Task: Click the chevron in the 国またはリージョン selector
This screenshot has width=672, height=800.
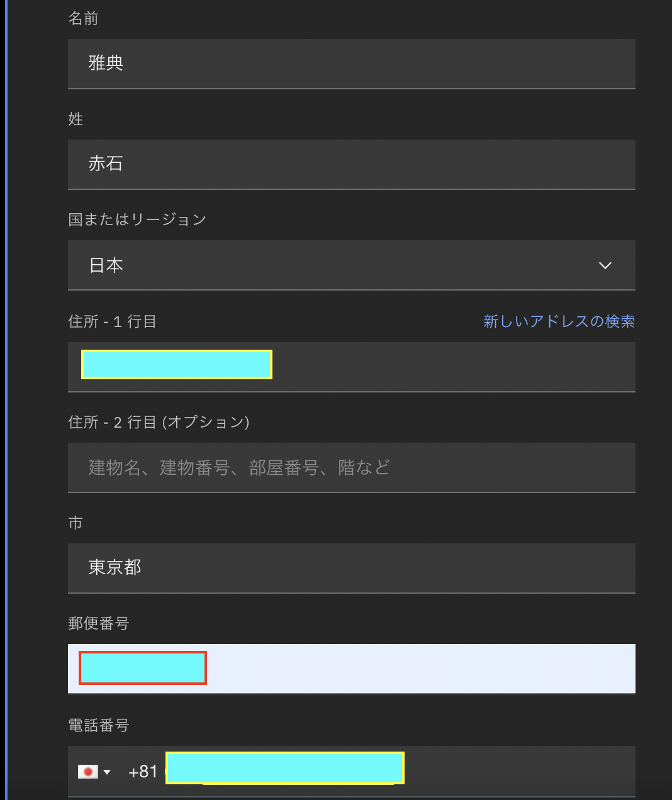Action: coord(605,265)
